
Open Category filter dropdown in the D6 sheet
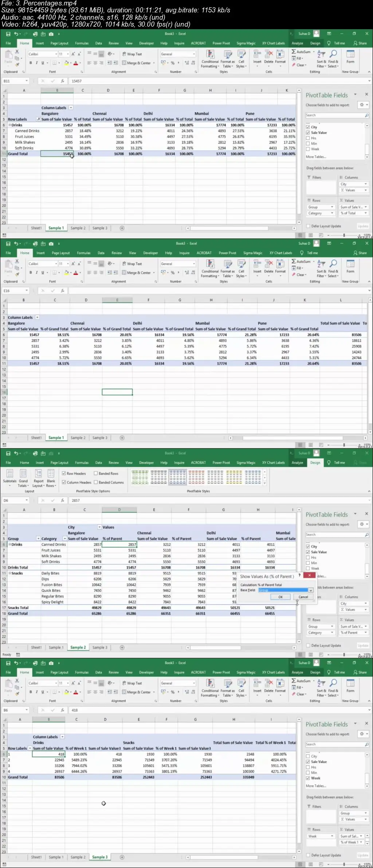[65, 538]
